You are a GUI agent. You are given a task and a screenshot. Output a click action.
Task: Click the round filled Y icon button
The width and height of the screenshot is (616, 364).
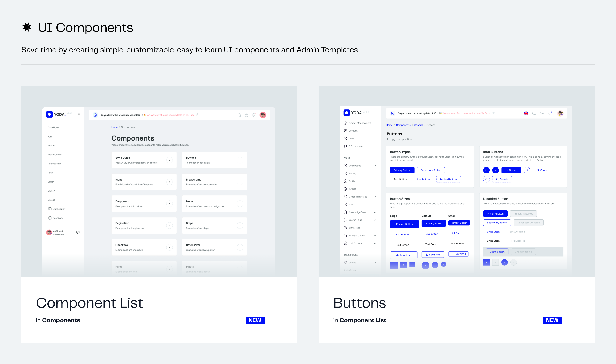(x=495, y=170)
